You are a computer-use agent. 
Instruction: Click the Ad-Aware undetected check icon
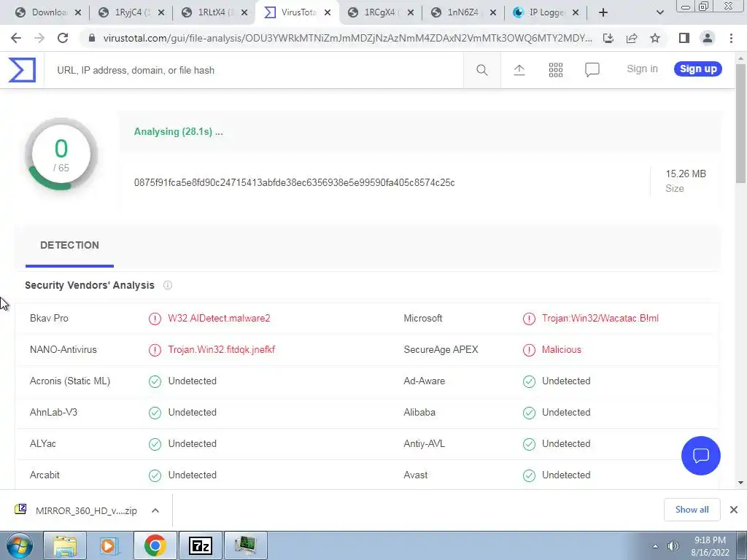point(529,381)
